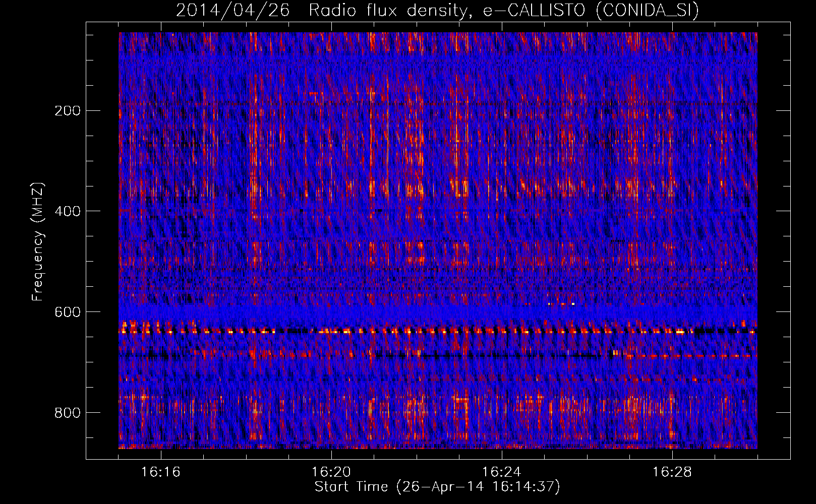Click the 16:24 time tick label
Screen dimensions: 816x504
[x=501, y=472]
